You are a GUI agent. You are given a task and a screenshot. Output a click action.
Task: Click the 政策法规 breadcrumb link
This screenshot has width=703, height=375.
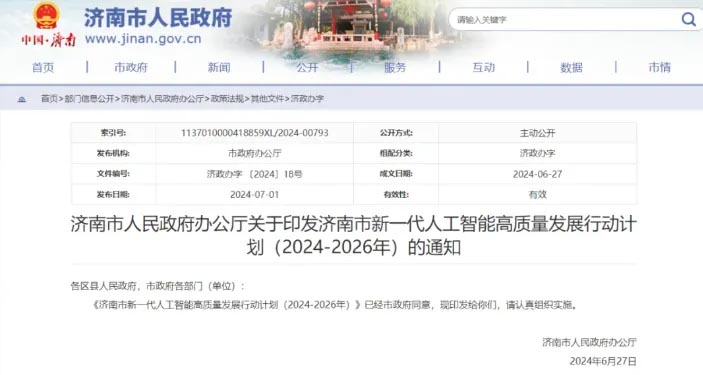point(227,99)
